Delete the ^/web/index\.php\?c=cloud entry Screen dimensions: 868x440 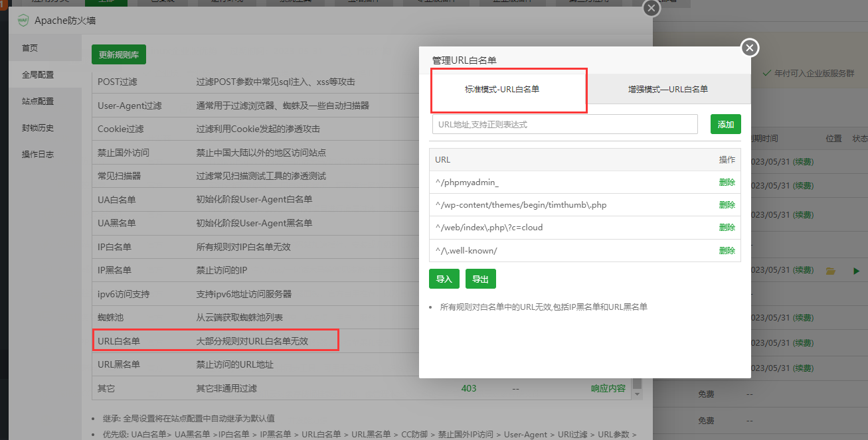[727, 228]
